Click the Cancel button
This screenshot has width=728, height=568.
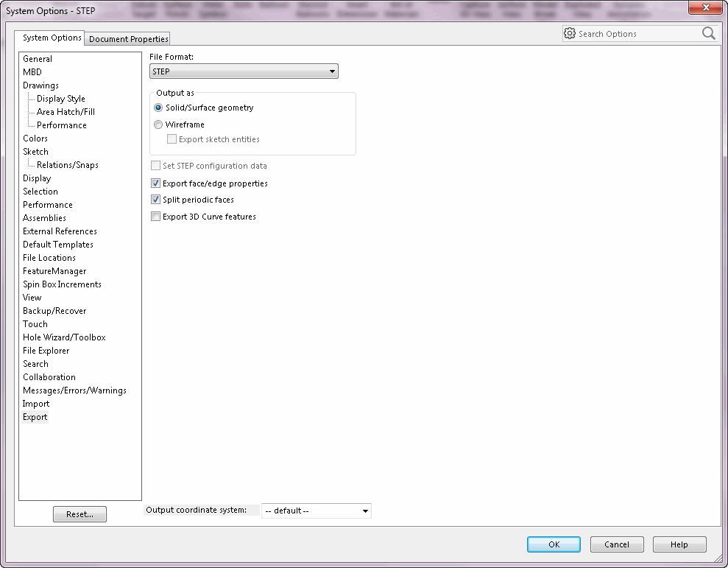coord(617,544)
